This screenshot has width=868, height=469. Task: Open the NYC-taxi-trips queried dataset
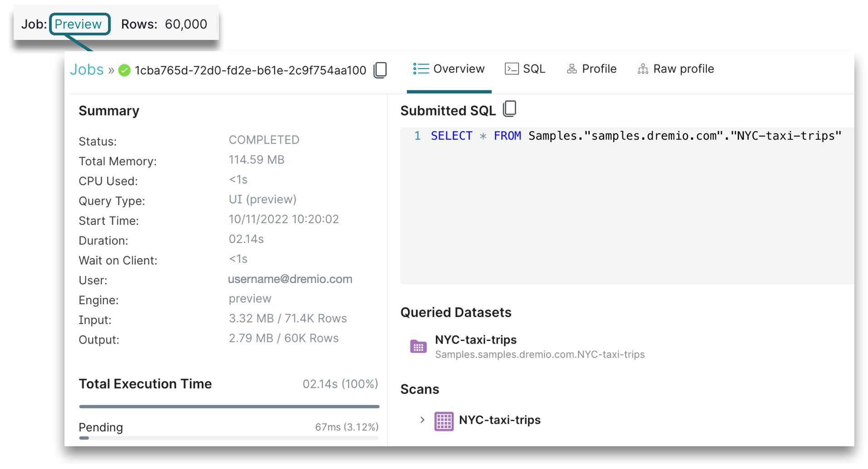(x=476, y=340)
